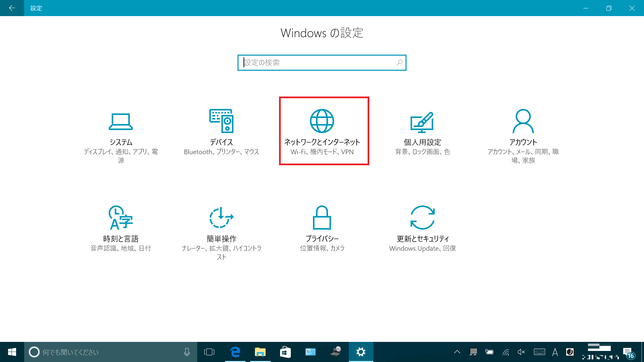Open 更新とセキュリティ update icon
The image size is (644, 362).
click(x=423, y=218)
